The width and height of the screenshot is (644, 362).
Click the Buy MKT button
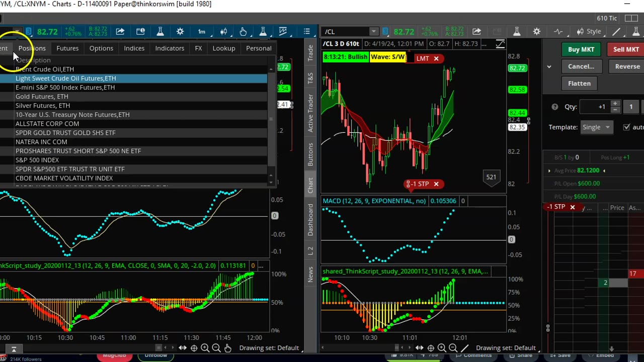click(581, 49)
